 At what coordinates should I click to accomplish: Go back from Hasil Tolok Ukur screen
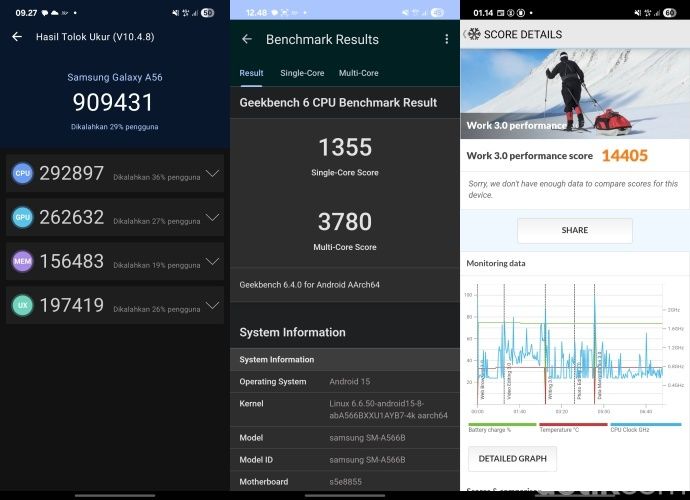17,37
